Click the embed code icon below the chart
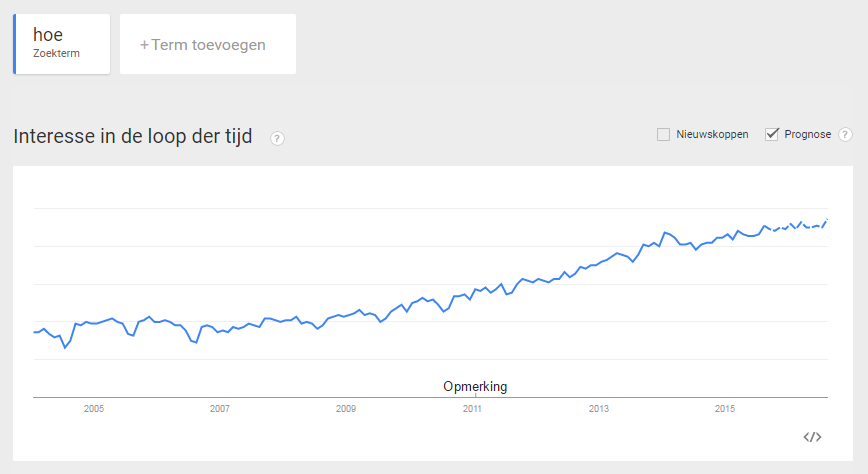 click(x=812, y=437)
